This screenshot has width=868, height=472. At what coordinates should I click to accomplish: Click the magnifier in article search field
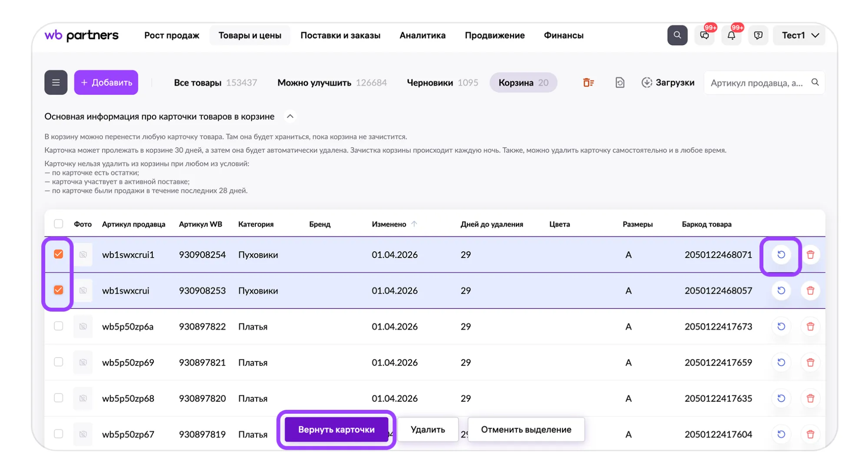coord(815,82)
